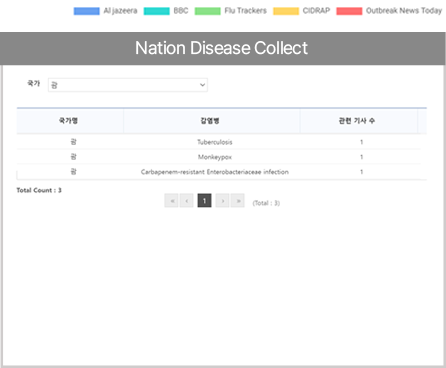Open the country selection dropdown
The image size is (446, 368).
click(128, 85)
